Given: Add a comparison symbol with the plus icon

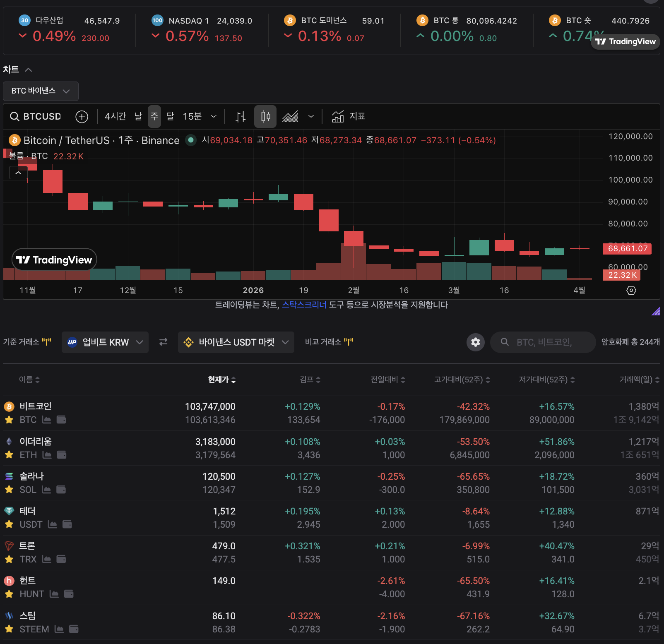Looking at the screenshot, I should [82, 117].
